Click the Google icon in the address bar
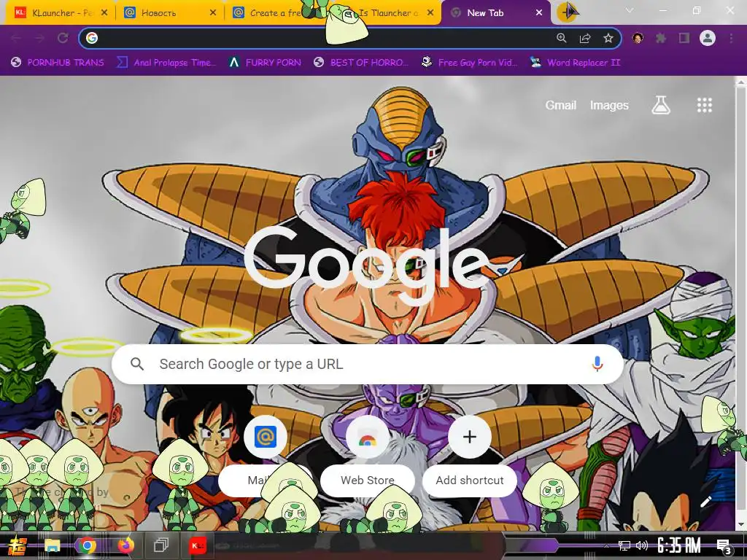This screenshot has height=560, width=747. (x=92, y=38)
